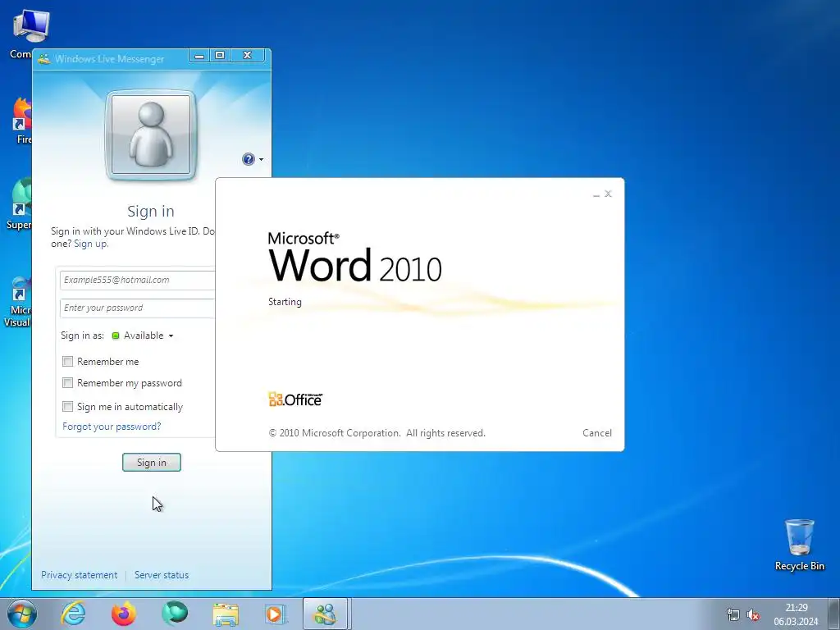Open the taskbar clock and date
The height and width of the screenshot is (630, 840).
pos(796,614)
